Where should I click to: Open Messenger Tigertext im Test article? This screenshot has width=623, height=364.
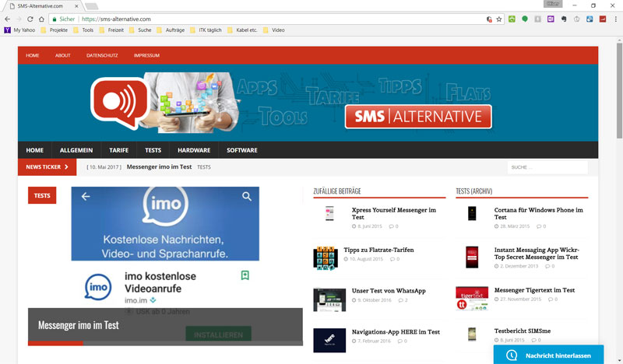[x=534, y=290]
